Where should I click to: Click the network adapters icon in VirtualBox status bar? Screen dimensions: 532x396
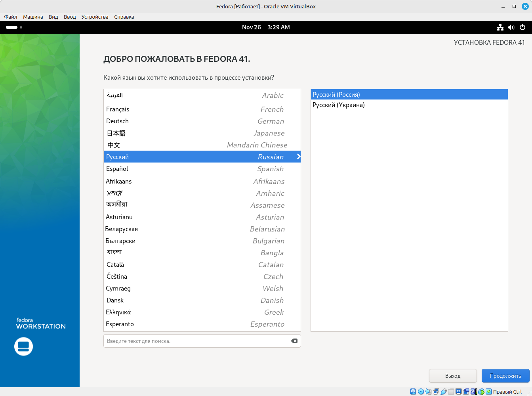[x=436, y=392]
